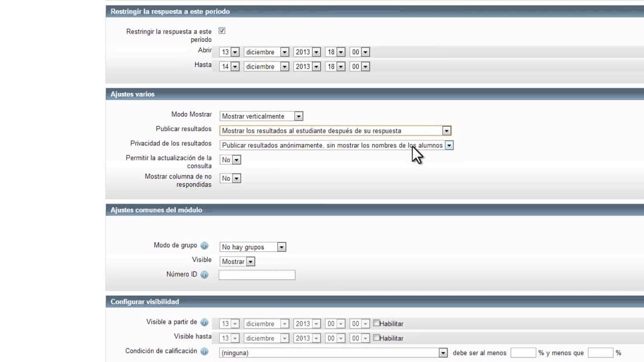Click the Restringir la respuesta section header
644x362 pixels.
click(375, 11)
